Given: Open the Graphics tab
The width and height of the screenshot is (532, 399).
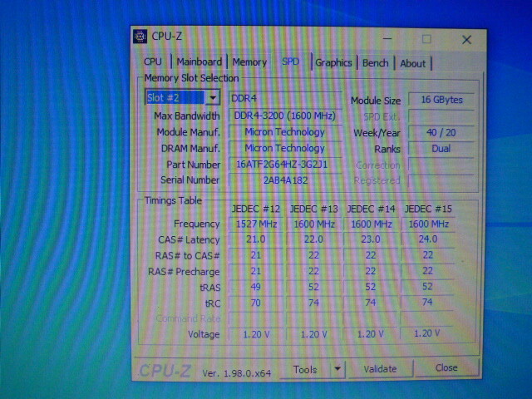Looking at the screenshot, I should (333, 63).
